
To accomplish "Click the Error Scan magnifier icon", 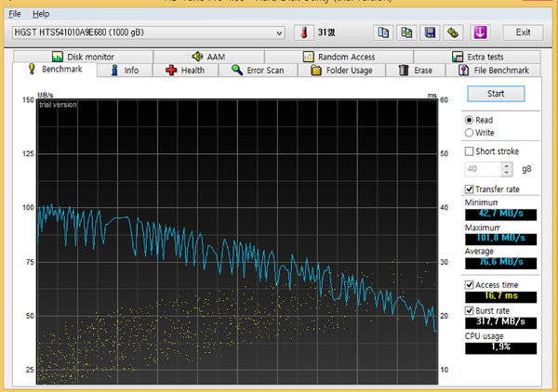I will point(237,70).
